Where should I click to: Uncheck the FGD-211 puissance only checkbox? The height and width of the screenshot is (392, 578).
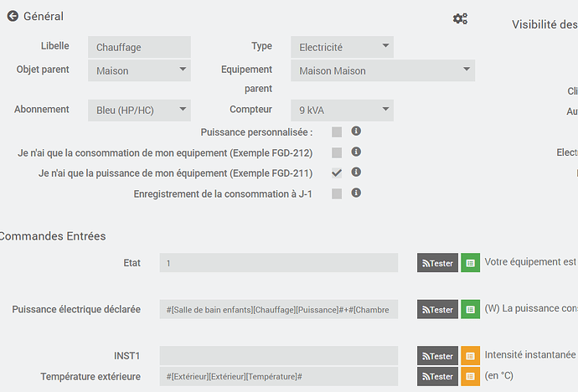point(337,173)
